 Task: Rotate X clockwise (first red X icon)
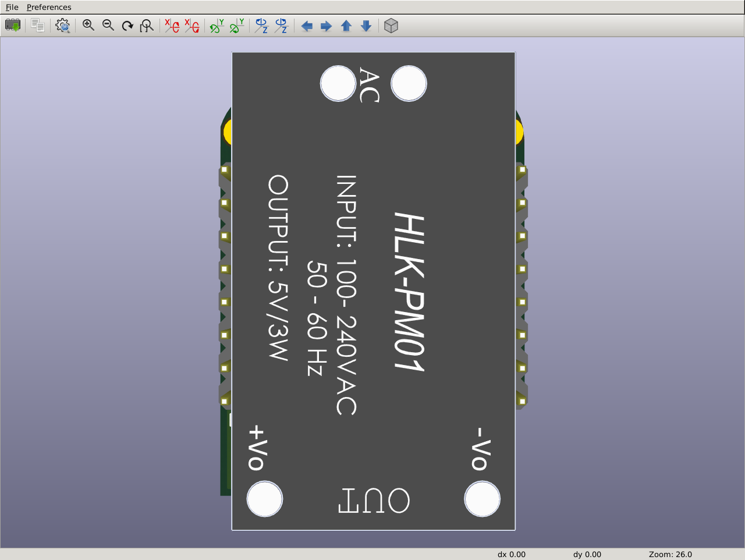click(172, 26)
